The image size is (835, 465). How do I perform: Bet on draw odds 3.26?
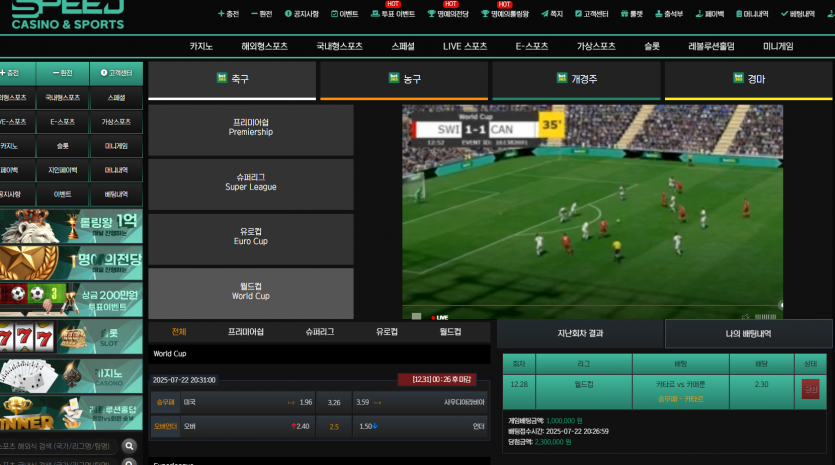coord(334,402)
